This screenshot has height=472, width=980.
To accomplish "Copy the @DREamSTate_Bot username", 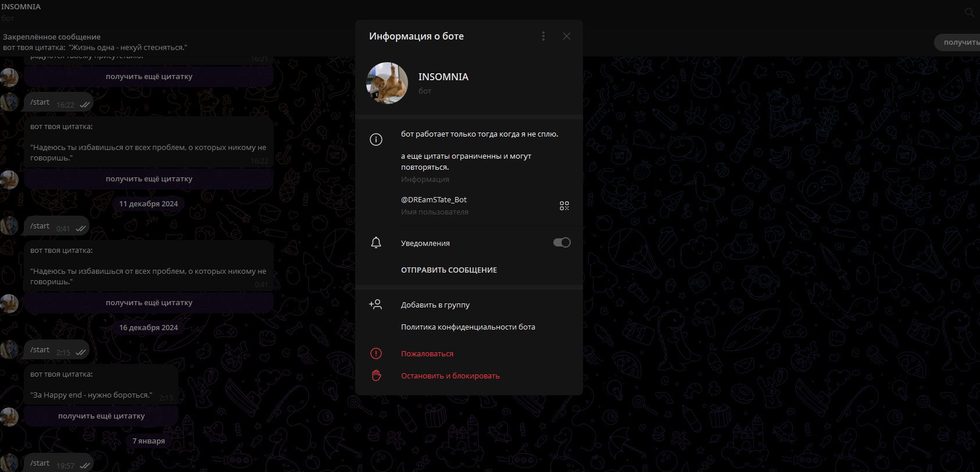I will [x=434, y=199].
